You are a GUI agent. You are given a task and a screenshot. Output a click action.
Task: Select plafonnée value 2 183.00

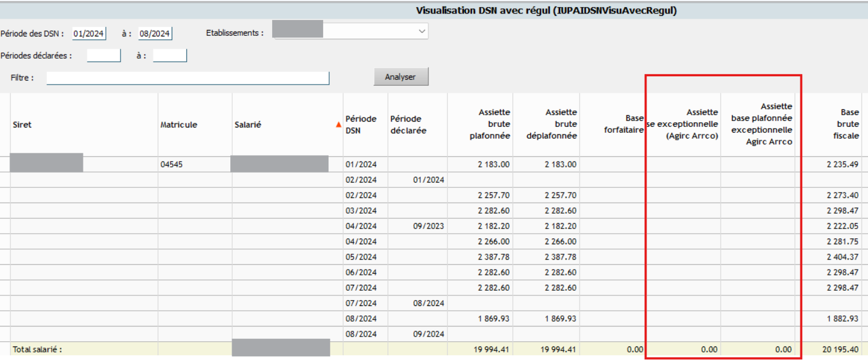(x=494, y=164)
